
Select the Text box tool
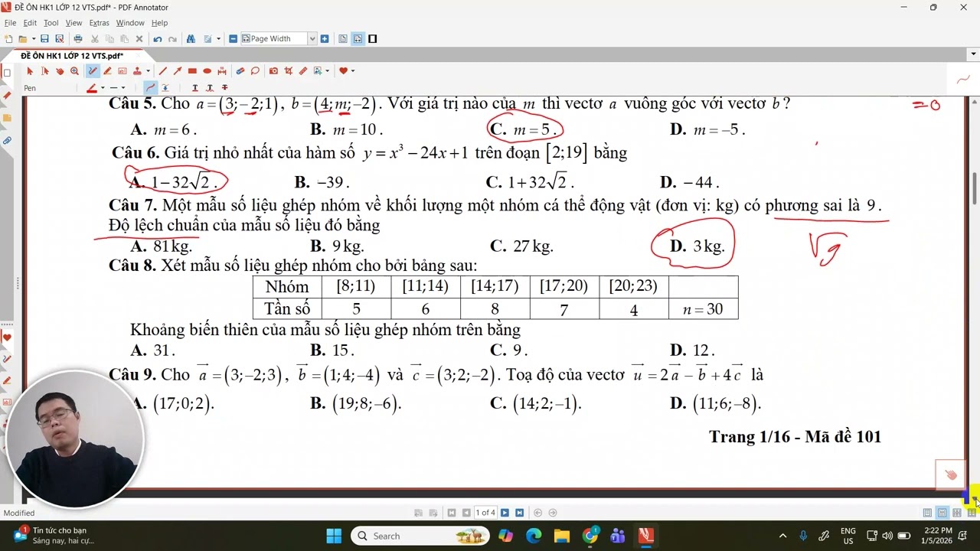tap(122, 71)
